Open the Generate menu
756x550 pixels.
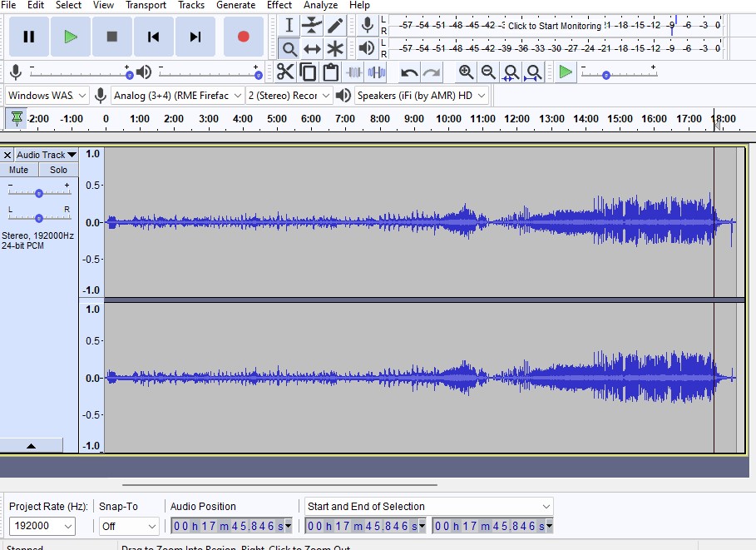[x=235, y=5]
